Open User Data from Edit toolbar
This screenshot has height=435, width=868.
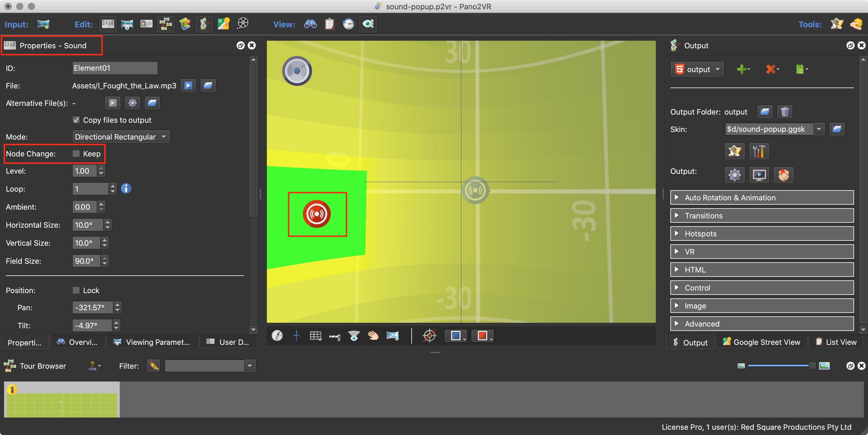146,24
